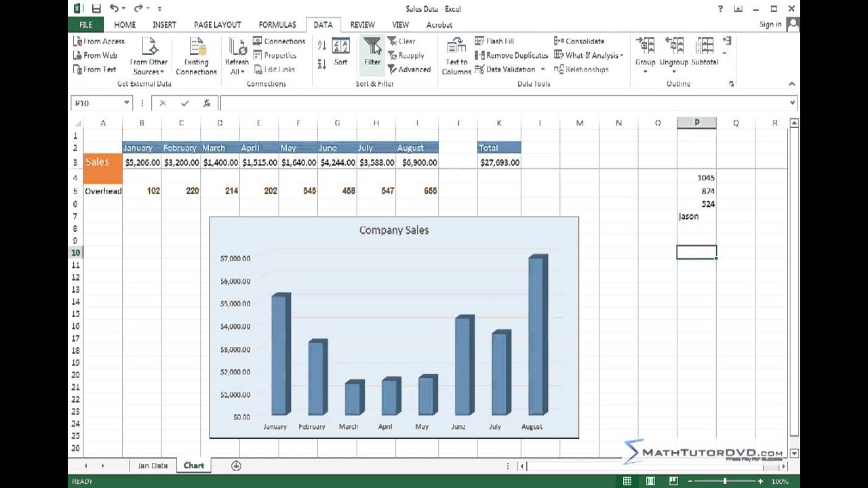Open Existing Connections
This screenshot has width=868, height=488.
(196, 57)
